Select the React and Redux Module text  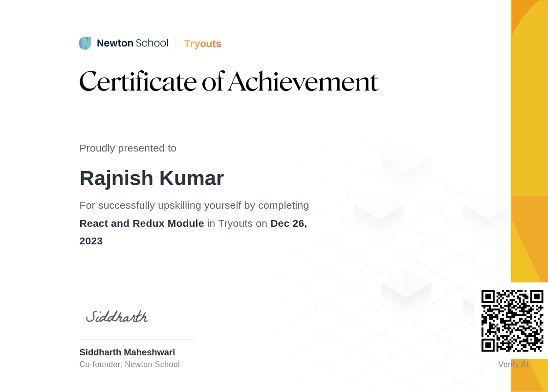(142, 223)
